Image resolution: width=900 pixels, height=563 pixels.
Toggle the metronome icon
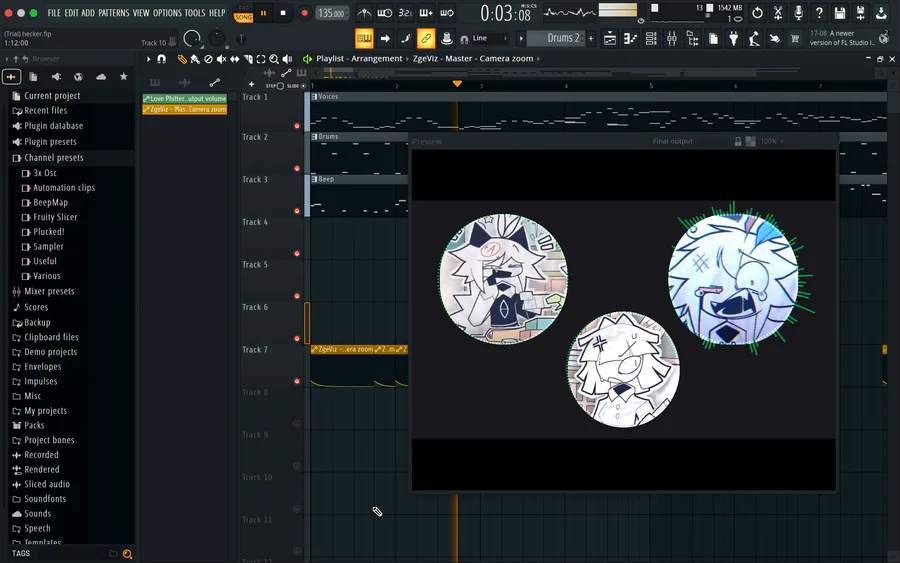(x=364, y=13)
